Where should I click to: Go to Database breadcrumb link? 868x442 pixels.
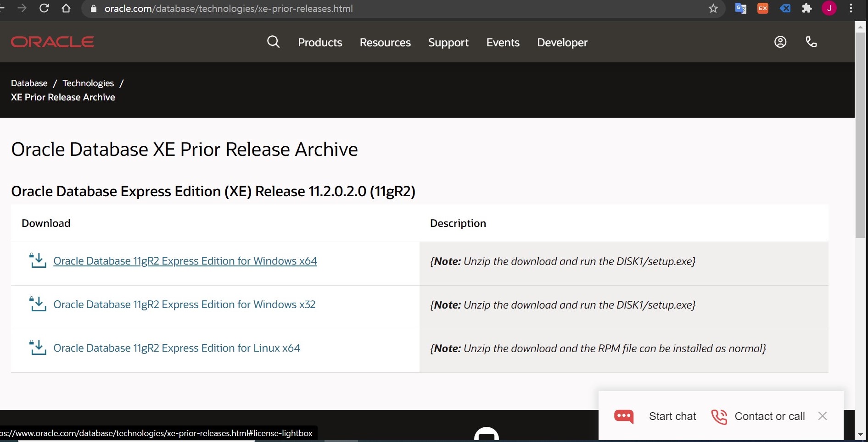29,83
